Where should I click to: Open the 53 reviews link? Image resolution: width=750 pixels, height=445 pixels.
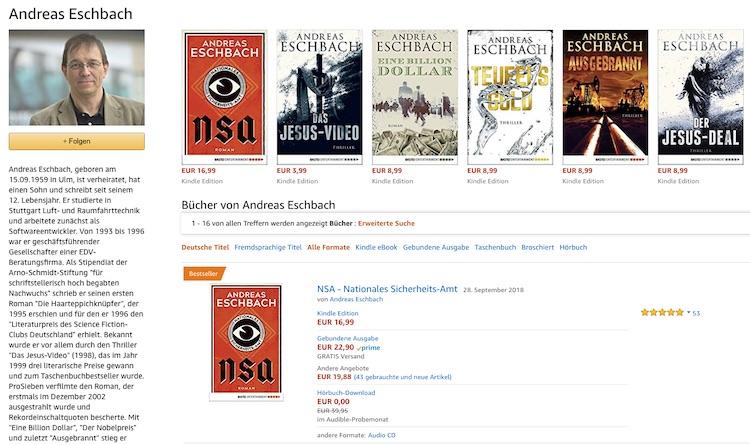pos(696,313)
